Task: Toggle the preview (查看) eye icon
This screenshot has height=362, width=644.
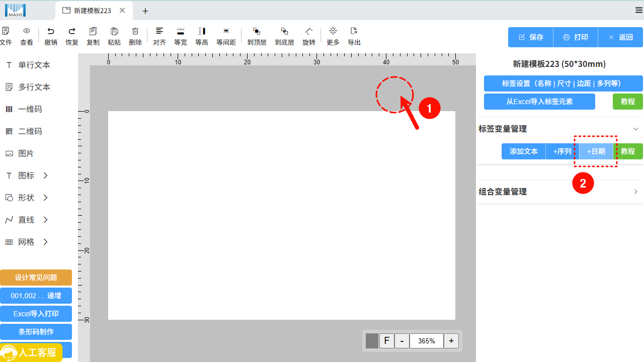Action: pyautogui.click(x=27, y=31)
